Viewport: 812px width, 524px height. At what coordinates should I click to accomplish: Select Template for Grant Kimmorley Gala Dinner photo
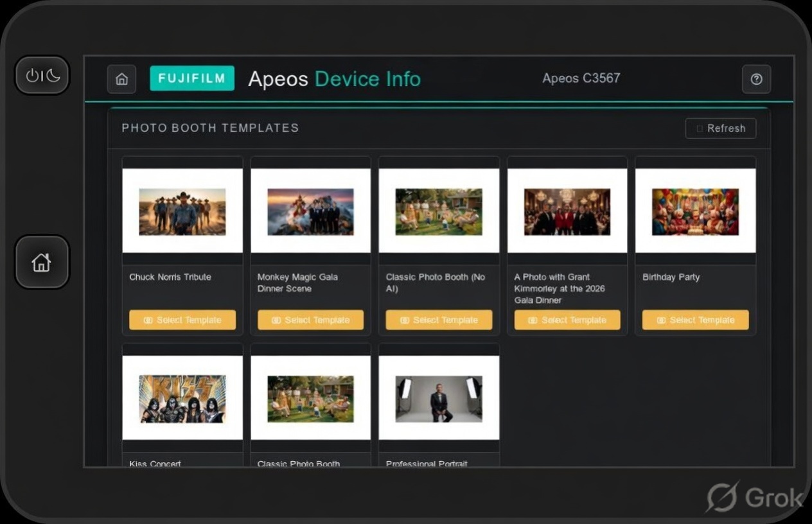tap(567, 320)
